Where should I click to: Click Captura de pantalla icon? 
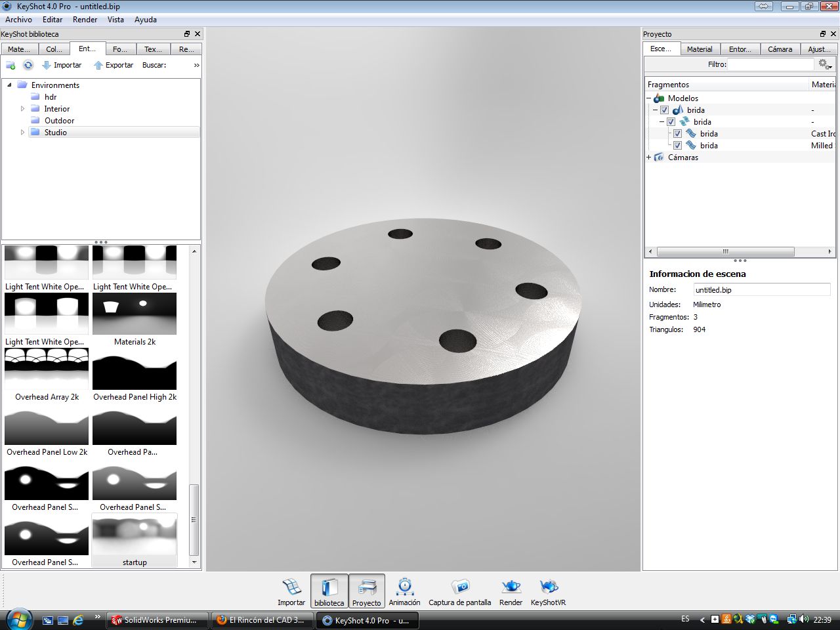(x=460, y=591)
